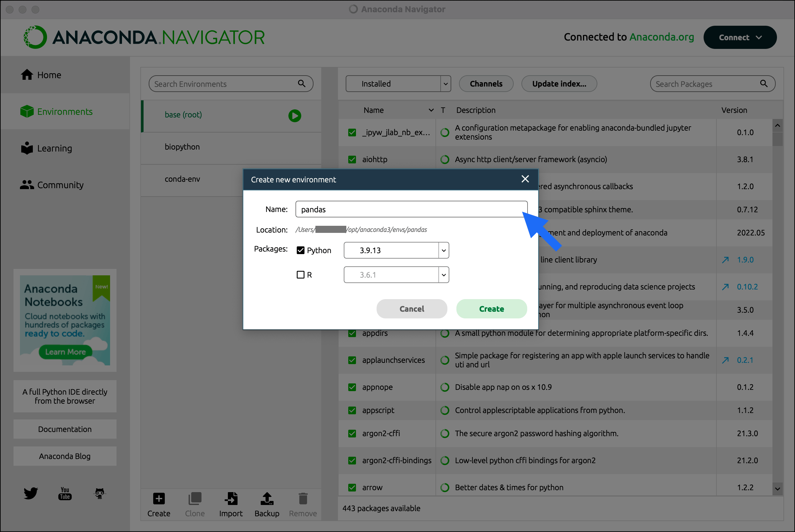The width and height of the screenshot is (795, 532).
Task: Click the Version column header
Action: [734, 110]
